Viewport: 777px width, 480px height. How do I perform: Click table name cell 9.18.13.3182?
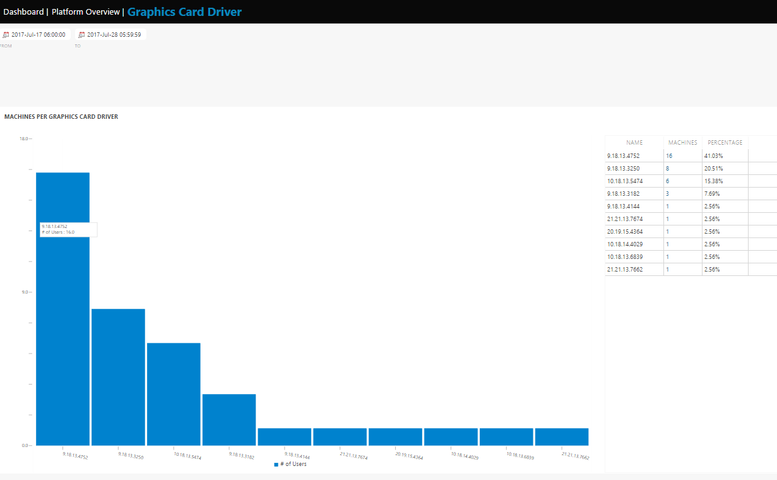coord(623,194)
